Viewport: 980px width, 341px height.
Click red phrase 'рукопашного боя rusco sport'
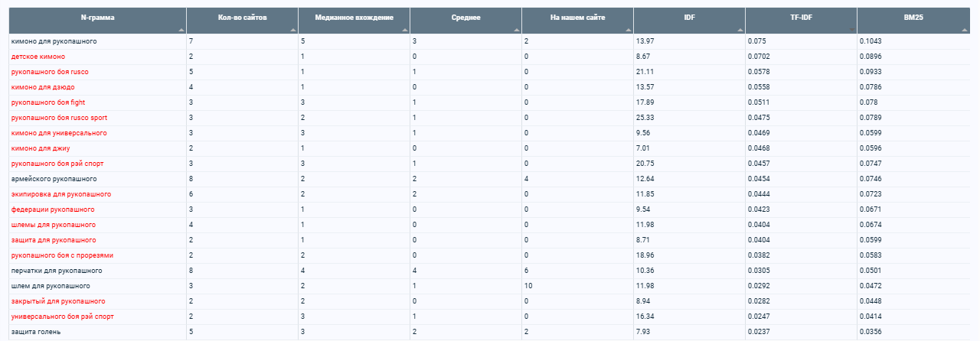coord(59,118)
